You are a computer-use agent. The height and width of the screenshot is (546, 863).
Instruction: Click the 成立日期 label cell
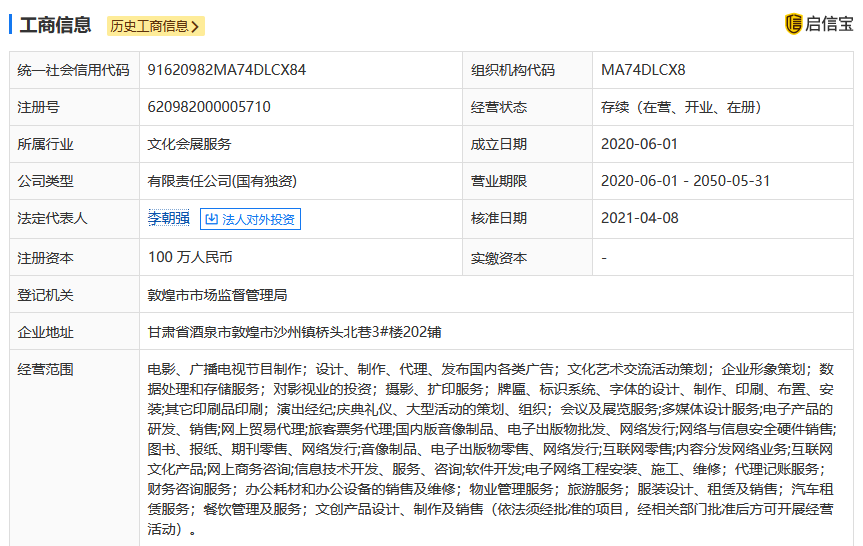(527, 144)
